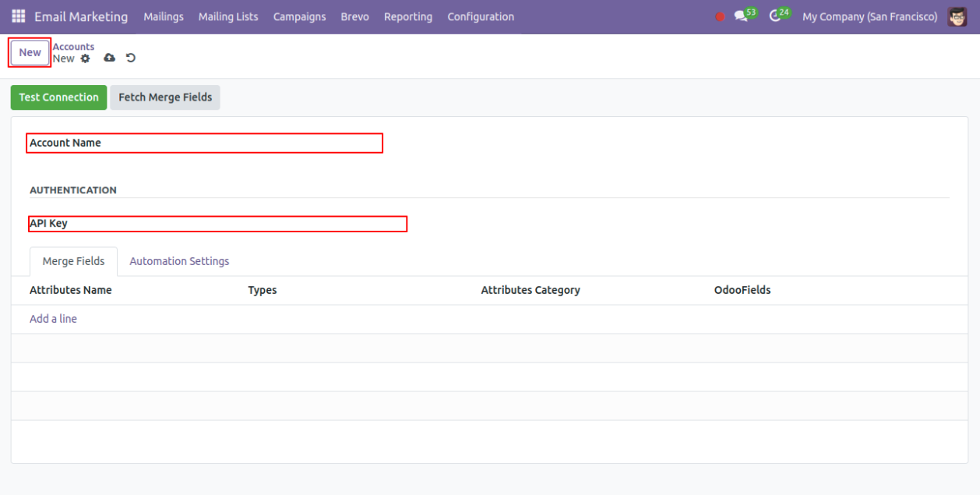Select the Merge Fields tab

point(73,261)
